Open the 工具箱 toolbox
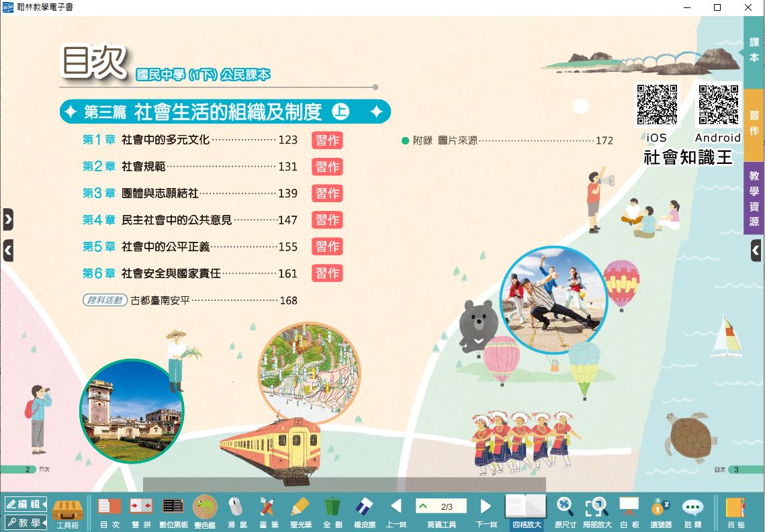Screen dimensions: 765x532 (67, 511)
